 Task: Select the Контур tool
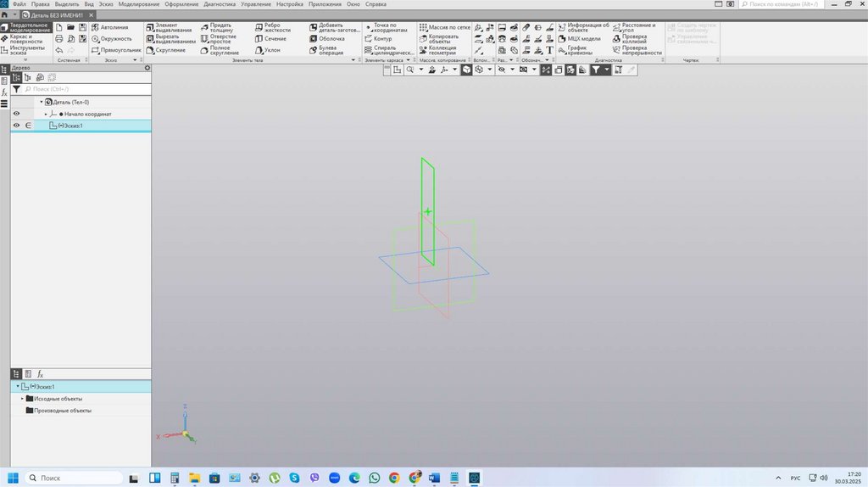pyautogui.click(x=378, y=39)
